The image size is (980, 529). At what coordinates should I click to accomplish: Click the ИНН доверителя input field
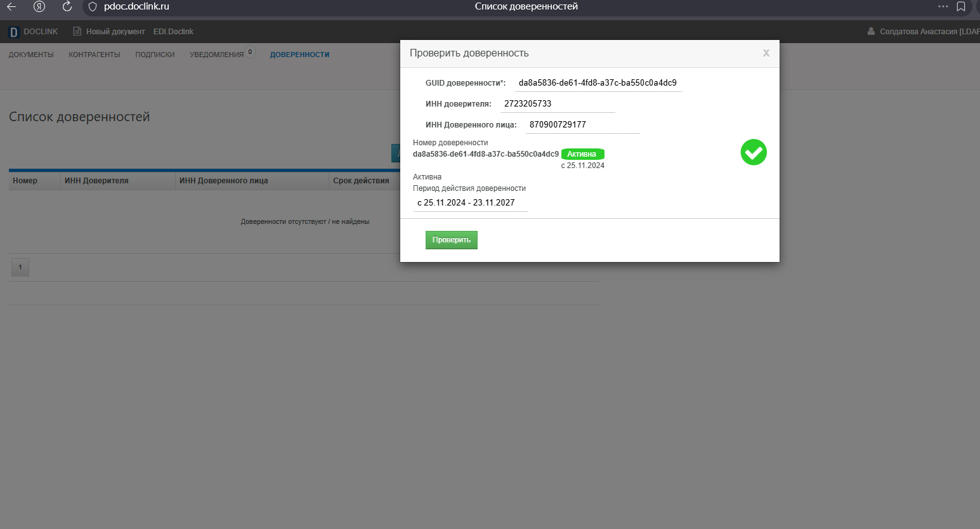558,104
